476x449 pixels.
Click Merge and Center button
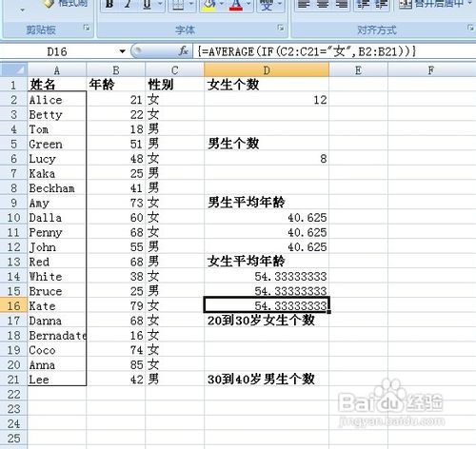tap(430, 5)
